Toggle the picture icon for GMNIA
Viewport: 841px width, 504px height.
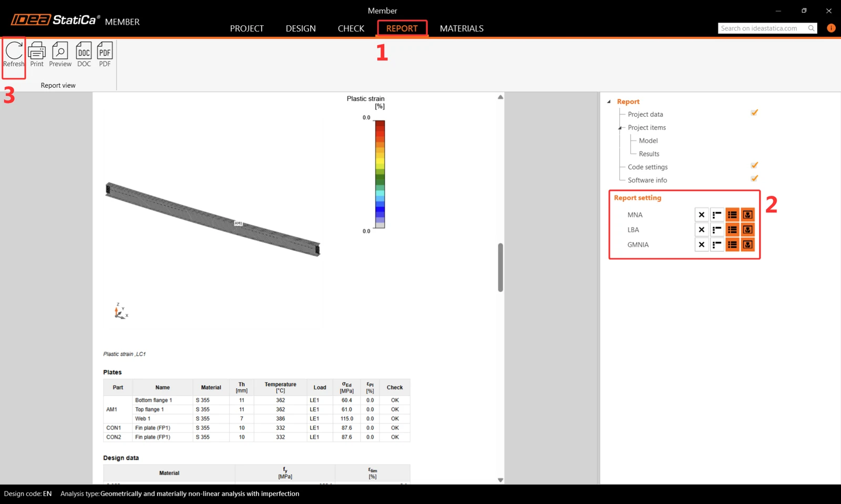(x=747, y=244)
